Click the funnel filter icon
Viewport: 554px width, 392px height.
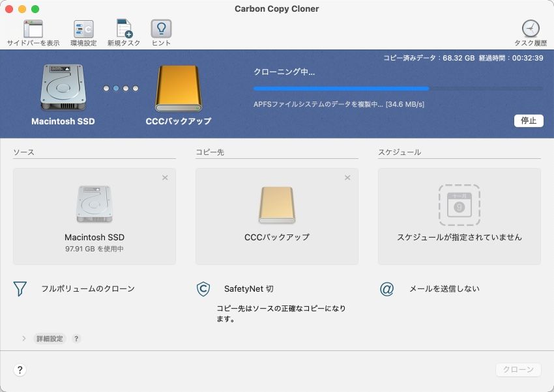point(20,288)
